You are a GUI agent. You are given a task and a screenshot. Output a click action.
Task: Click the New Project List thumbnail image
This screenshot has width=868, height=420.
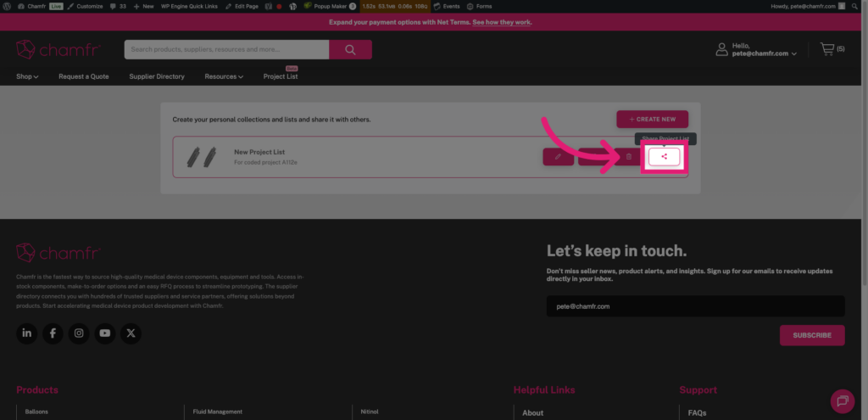pyautogui.click(x=202, y=157)
